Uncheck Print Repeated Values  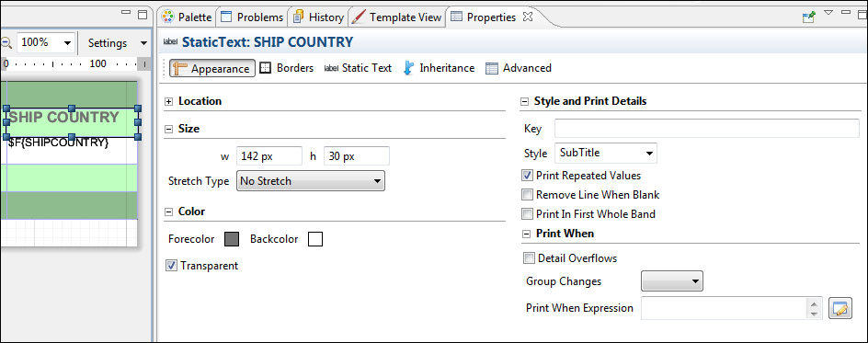click(x=528, y=176)
